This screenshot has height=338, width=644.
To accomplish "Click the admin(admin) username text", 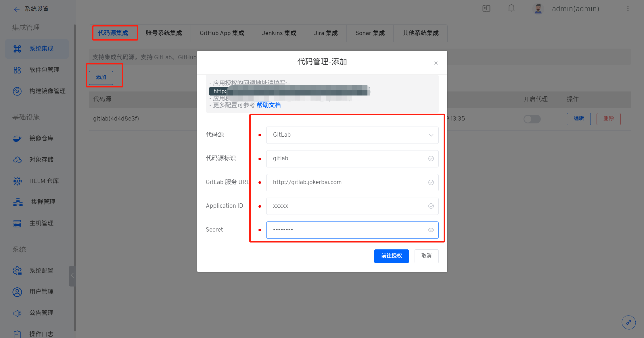I will pos(576,9).
